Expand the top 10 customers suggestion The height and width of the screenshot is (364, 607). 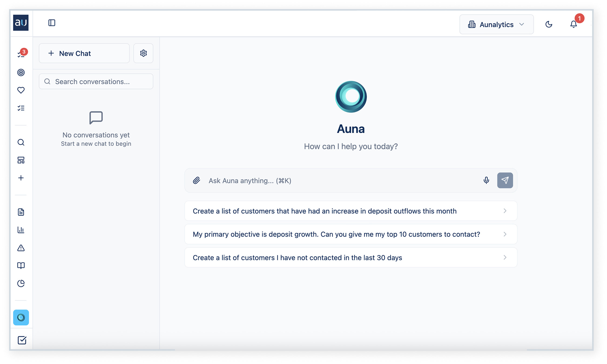click(x=505, y=234)
